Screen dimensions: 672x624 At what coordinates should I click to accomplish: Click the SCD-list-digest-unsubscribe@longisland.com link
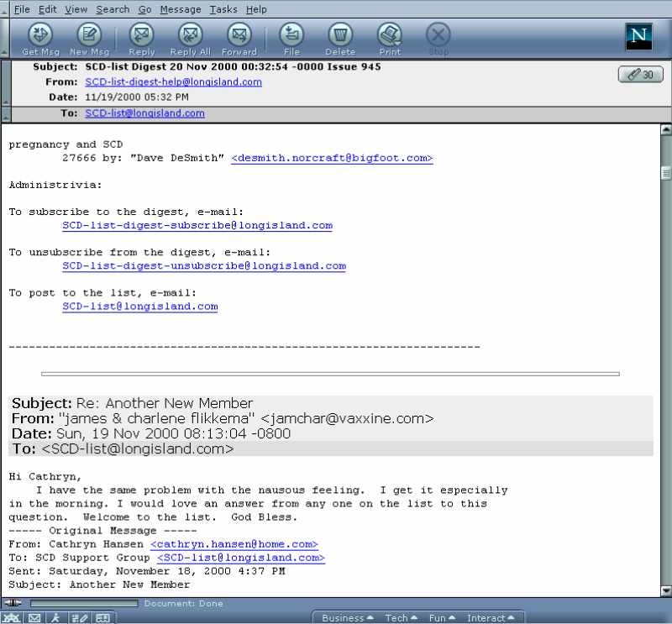[203, 266]
